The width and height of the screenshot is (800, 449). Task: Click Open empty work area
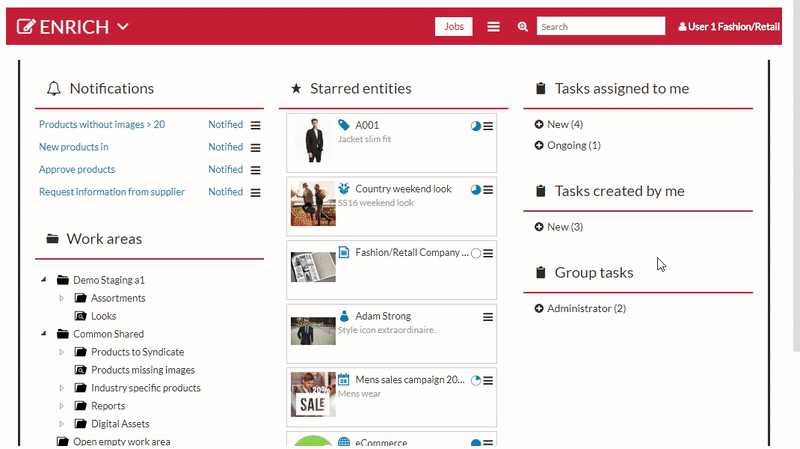tap(121, 441)
